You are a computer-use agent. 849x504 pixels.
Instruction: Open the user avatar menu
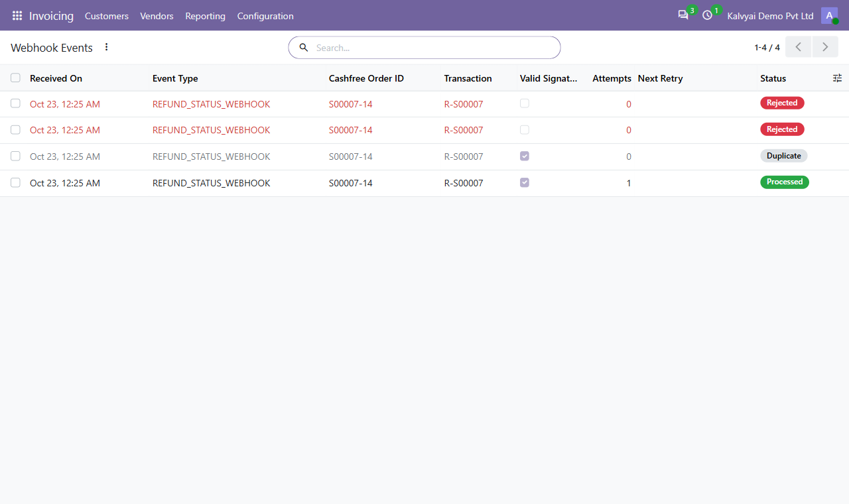click(829, 15)
